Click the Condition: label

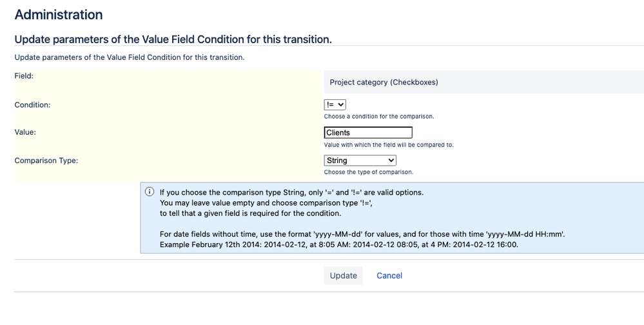32,104
